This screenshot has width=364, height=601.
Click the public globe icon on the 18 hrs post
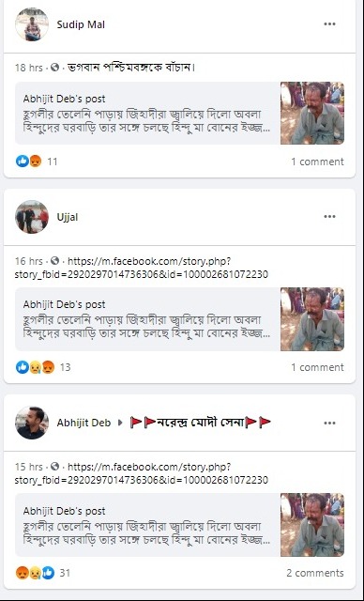click(55, 68)
